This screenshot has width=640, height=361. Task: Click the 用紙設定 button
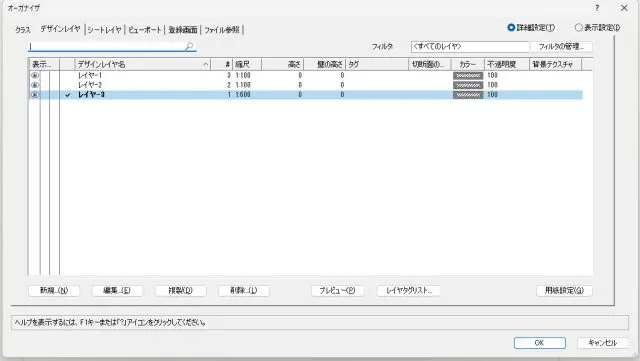point(564,290)
